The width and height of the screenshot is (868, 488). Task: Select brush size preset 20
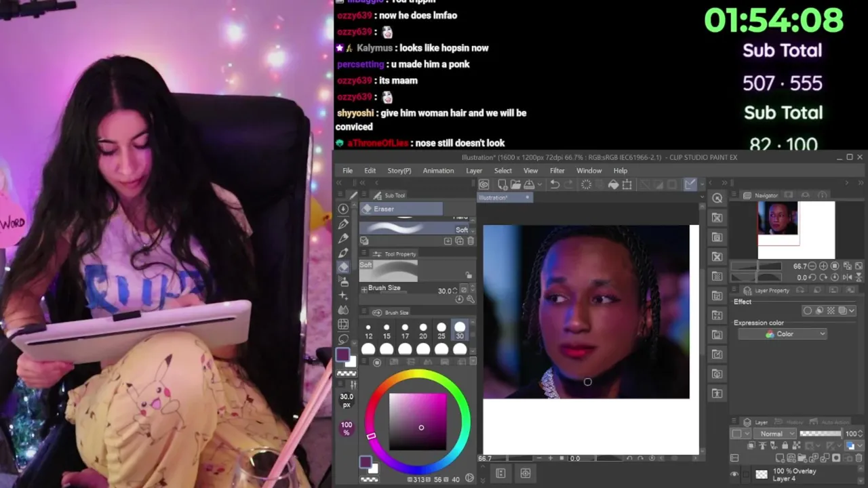(423, 331)
